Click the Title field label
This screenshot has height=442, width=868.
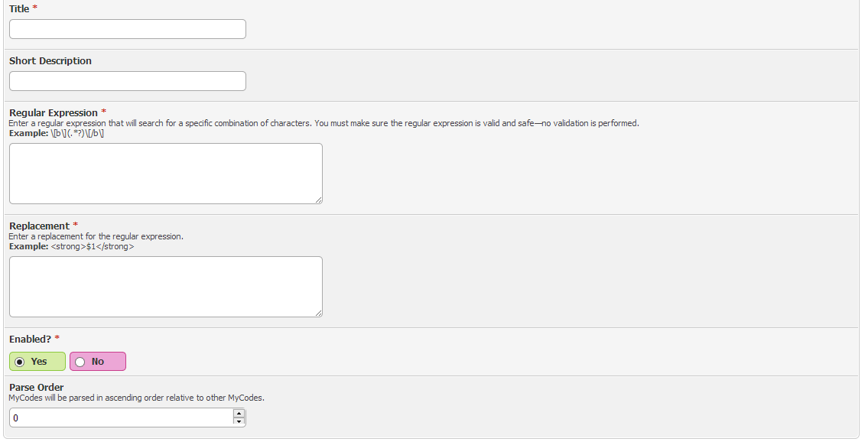click(19, 9)
